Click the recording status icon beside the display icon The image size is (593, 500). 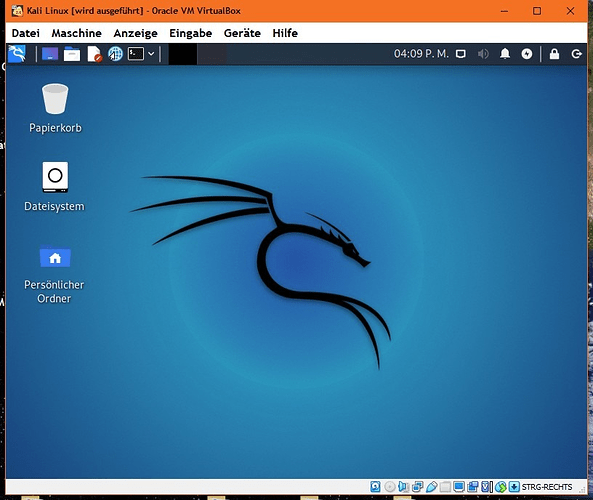[473, 487]
